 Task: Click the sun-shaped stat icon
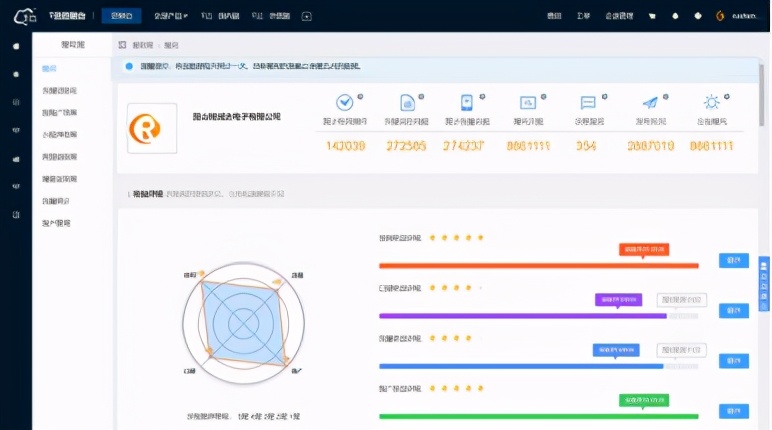pyautogui.click(x=711, y=102)
